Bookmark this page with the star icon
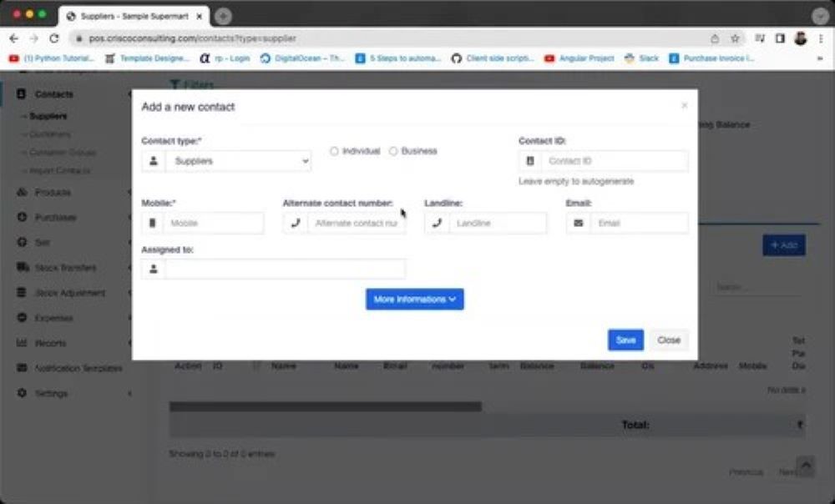The image size is (835, 504). coord(735,38)
